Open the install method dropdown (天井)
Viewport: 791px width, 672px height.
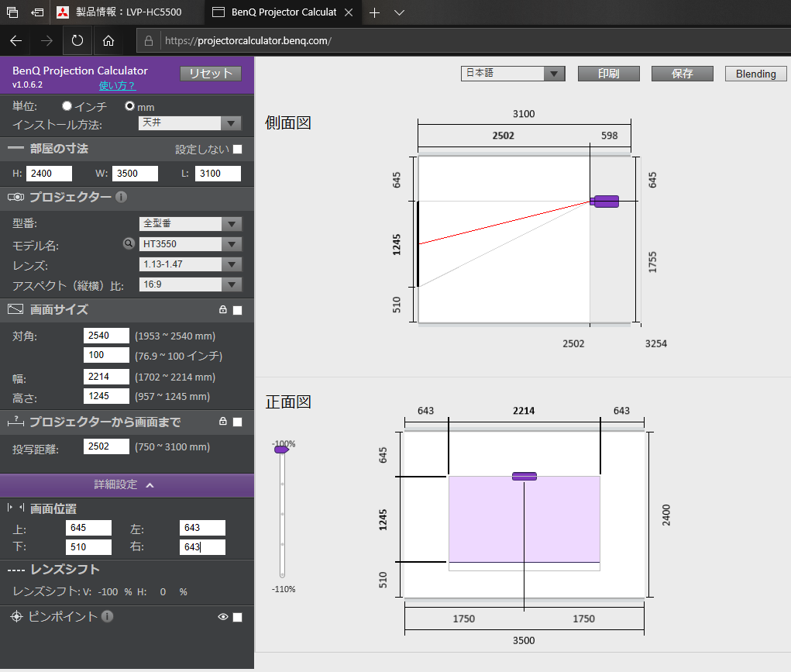(190, 122)
